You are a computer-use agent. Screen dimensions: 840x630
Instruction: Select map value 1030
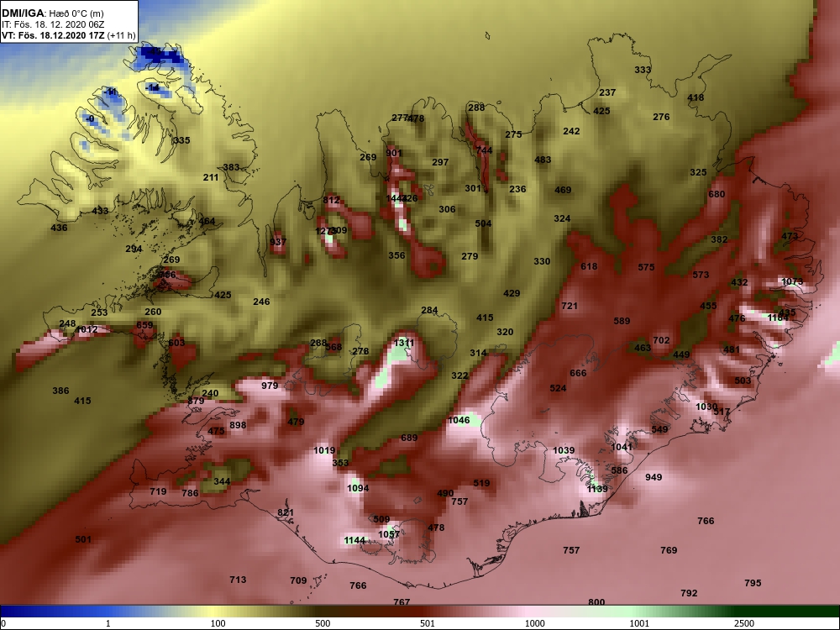(706, 407)
